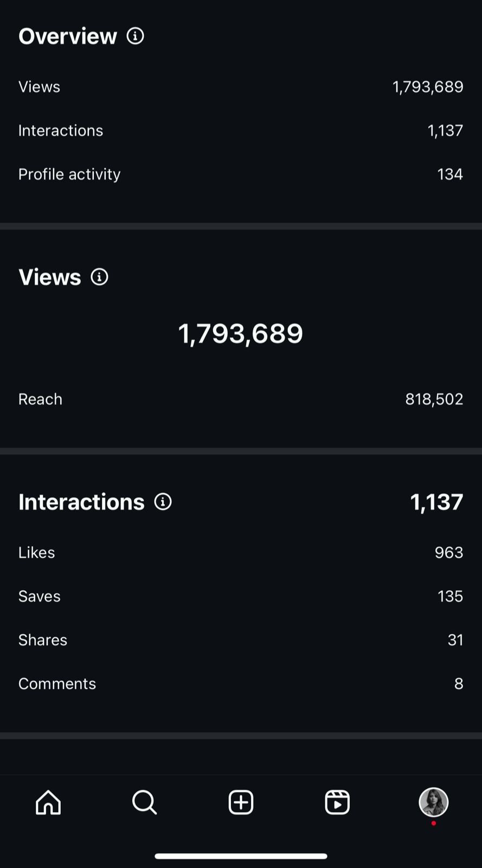Screen dimensions: 482x868
Task: Tap the Views section info icon
Action: [x=99, y=277]
